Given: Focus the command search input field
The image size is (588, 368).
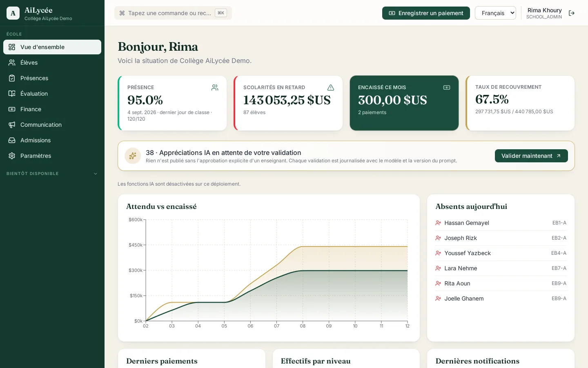Looking at the screenshot, I should click(x=173, y=13).
